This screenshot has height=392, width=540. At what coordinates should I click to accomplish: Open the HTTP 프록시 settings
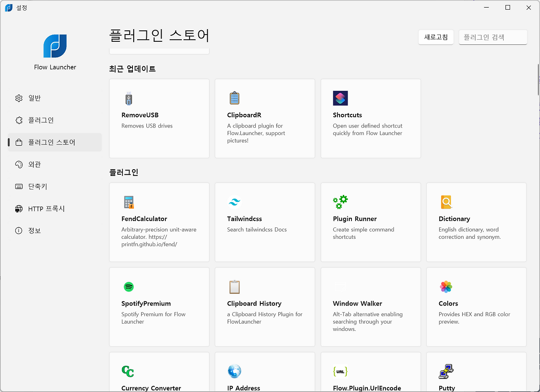tap(55, 209)
